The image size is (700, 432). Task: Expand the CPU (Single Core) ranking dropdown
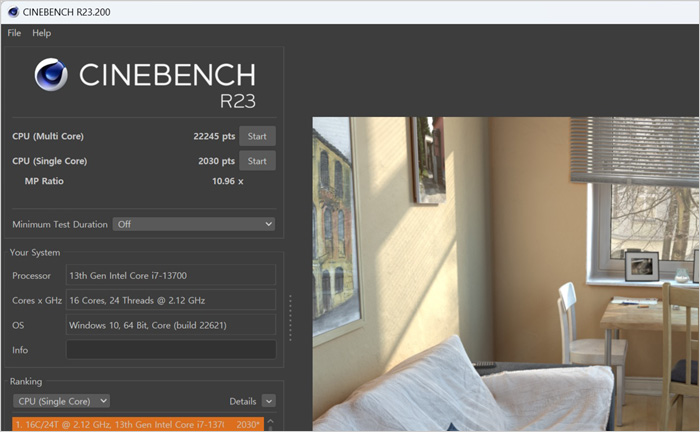coord(60,401)
